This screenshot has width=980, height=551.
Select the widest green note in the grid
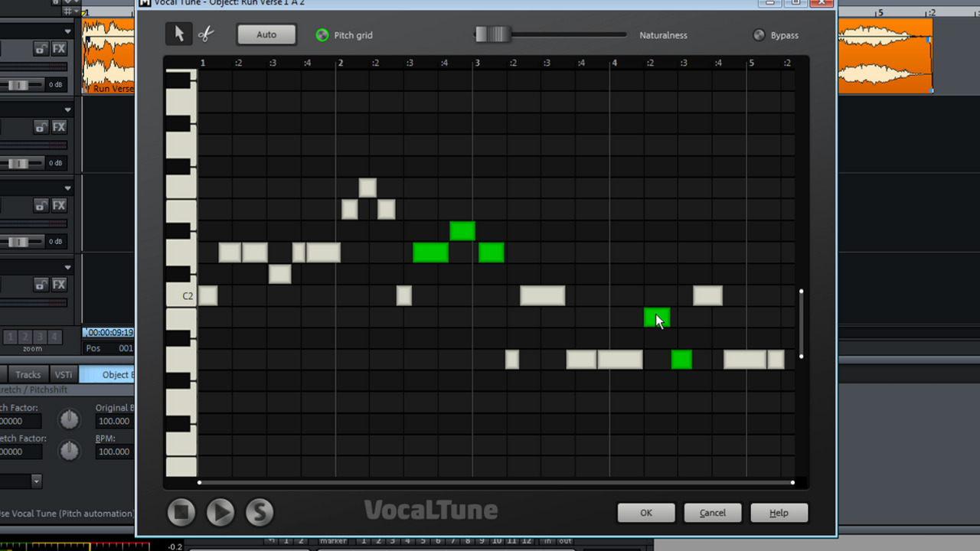pyautogui.click(x=430, y=253)
